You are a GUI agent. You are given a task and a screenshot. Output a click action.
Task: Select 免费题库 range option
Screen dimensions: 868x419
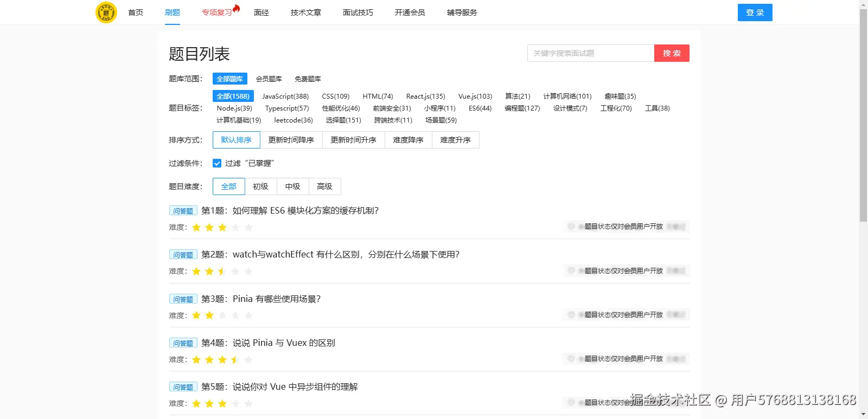click(308, 79)
